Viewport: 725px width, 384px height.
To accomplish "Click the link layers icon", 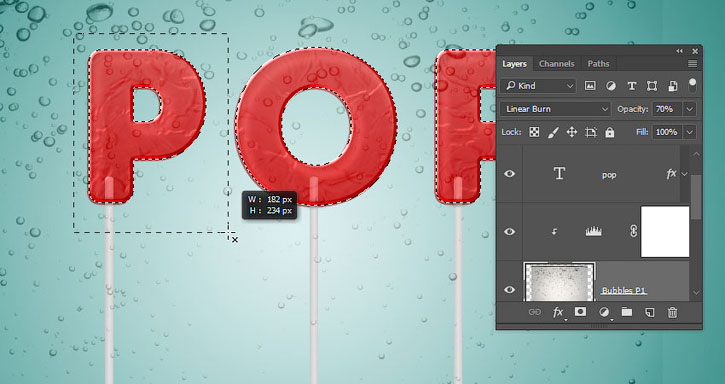I will (x=535, y=312).
